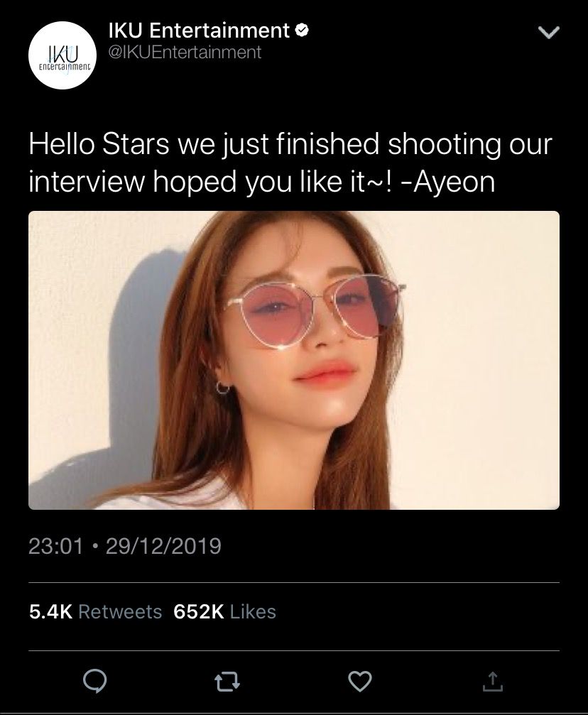Image resolution: width=588 pixels, height=715 pixels.
Task: Click the retweet arrows icon
Action: [x=227, y=682]
